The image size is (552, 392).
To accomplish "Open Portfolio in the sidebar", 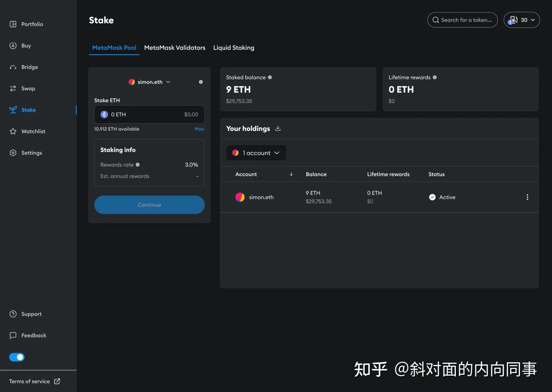I will [x=26, y=24].
